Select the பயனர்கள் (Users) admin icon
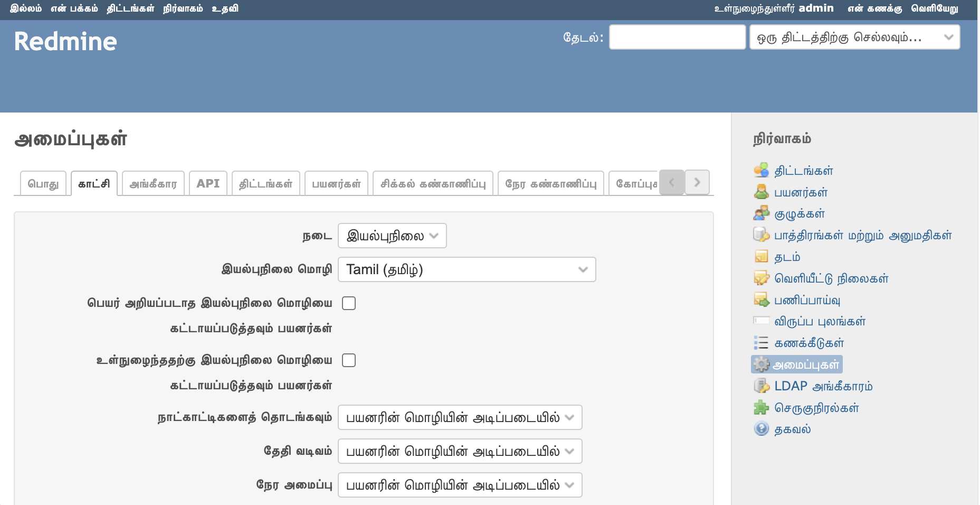980x505 pixels. [762, 192]
